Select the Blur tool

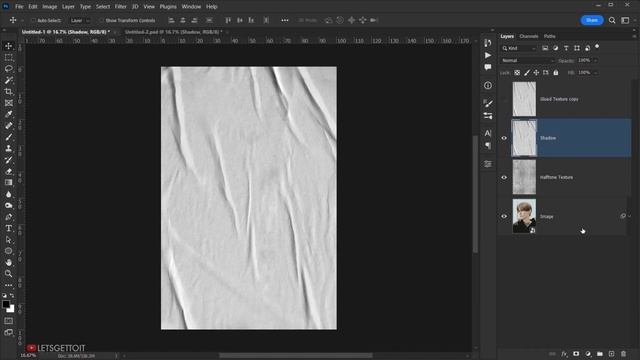coord(9,194)
